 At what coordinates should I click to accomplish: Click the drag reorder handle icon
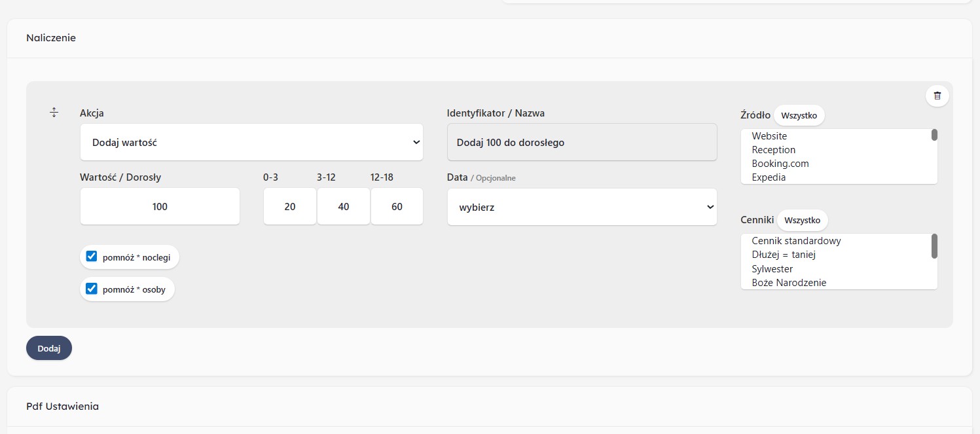point(54,113)
